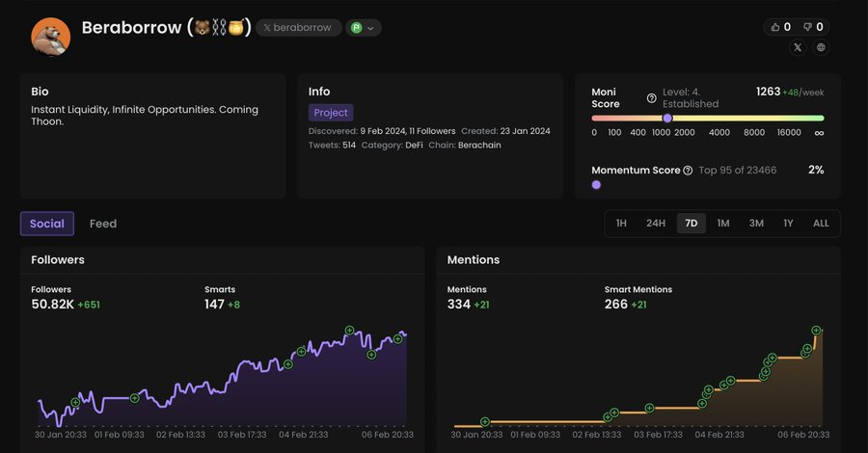Open the X profile icon link
The image size is (868, 453).
798,47
